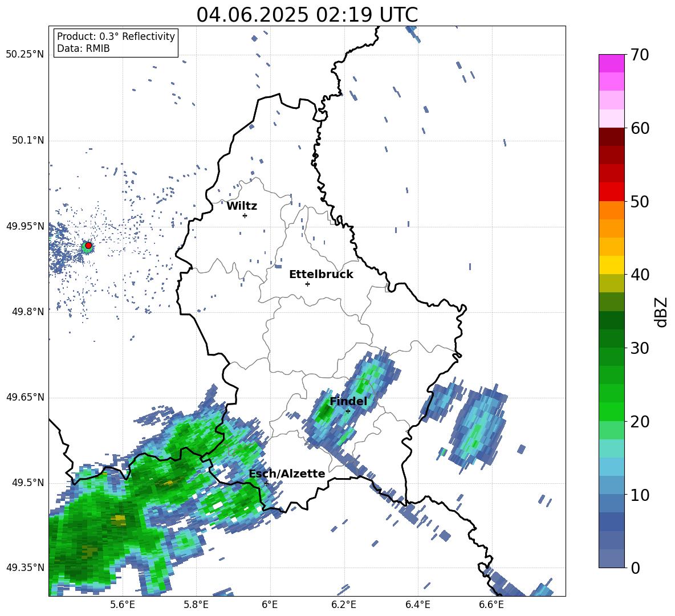Click the 30 tick on the colorbar
This screenshot has width=675, height=616.
pyautogui.click(x=639, y=348)
